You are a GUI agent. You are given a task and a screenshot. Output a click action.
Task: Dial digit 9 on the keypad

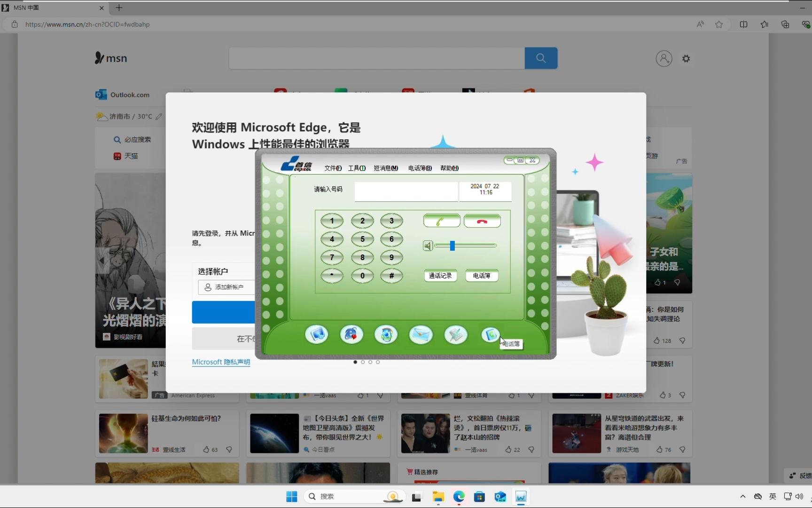[391, 258]
